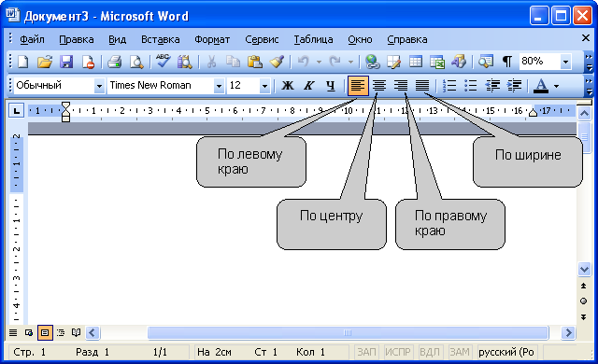Open the Обычный style dropdown
Screen dimensions: 598x364
(x=99, y=86)
